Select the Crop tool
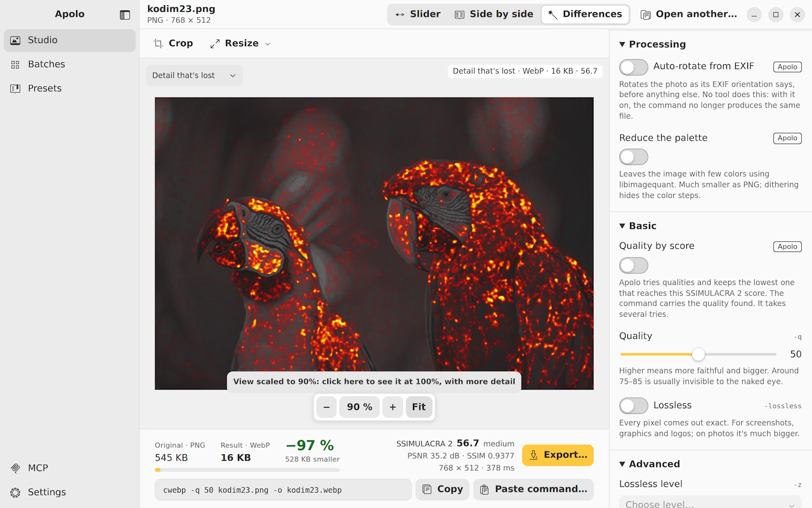812x508 pixels. (173, 43)
